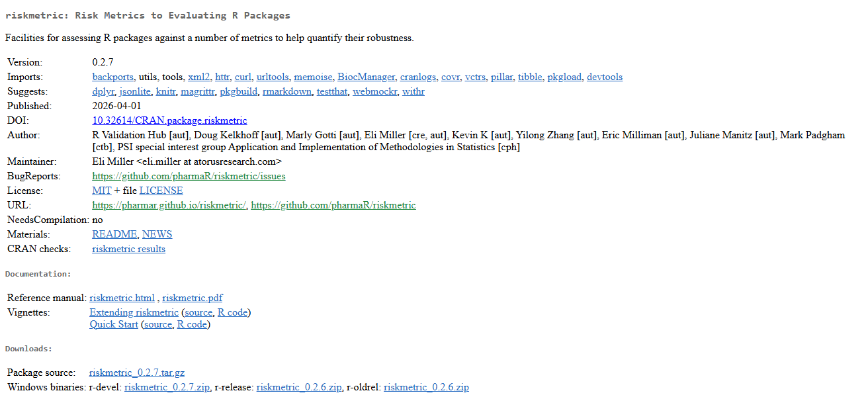Open the GitHub issues BugReports link
The image size is (868, 397).
point(189,176)
